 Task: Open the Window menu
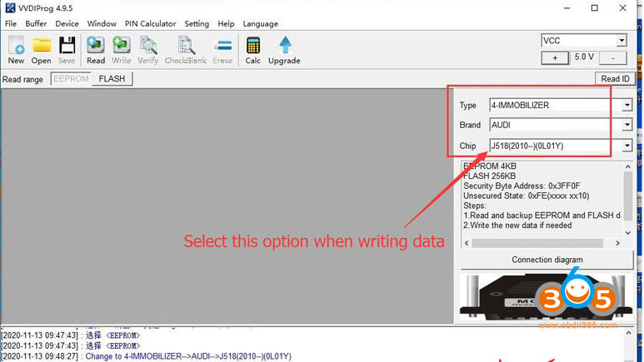click(102, 24)
